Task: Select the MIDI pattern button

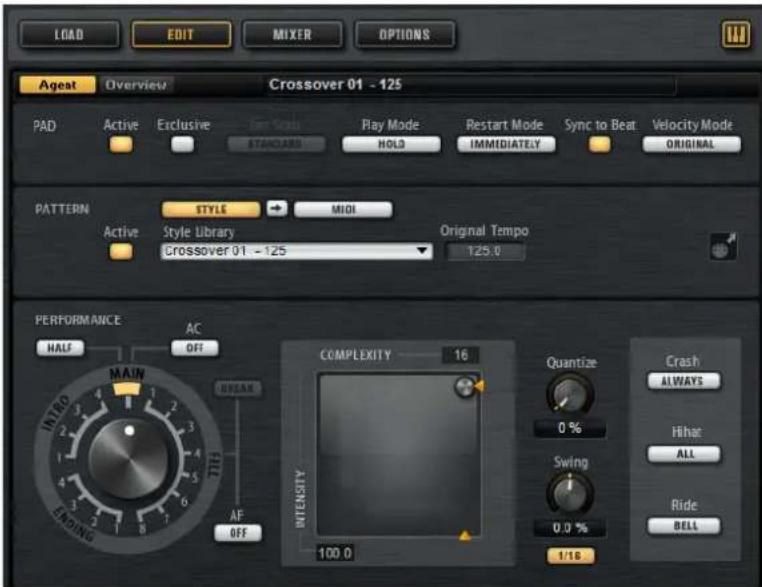Action: tap(343, 209)
